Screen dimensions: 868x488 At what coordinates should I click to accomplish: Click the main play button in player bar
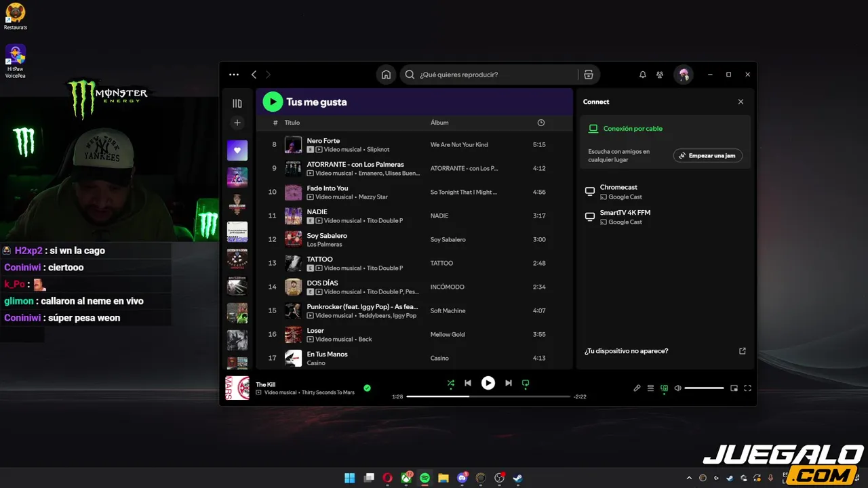(488, 383)
